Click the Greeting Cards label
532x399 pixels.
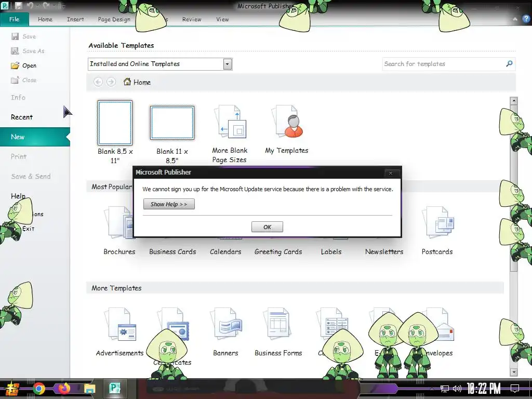click(278, 252)
